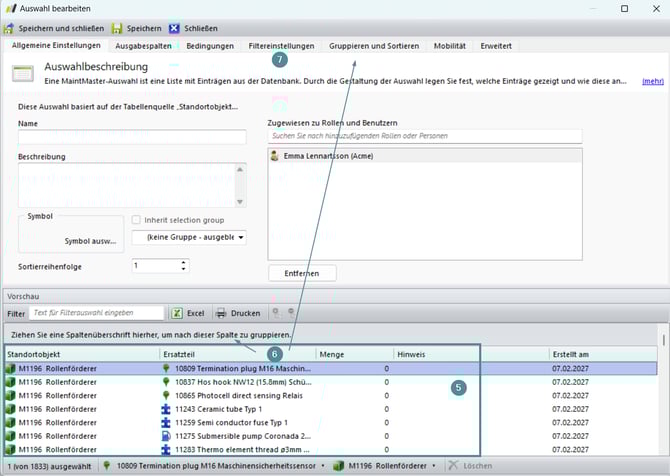670x476 pixels.
Task: Click the blue puzzle icon for 11243 Ceramic tube
Action: point(166,409)
